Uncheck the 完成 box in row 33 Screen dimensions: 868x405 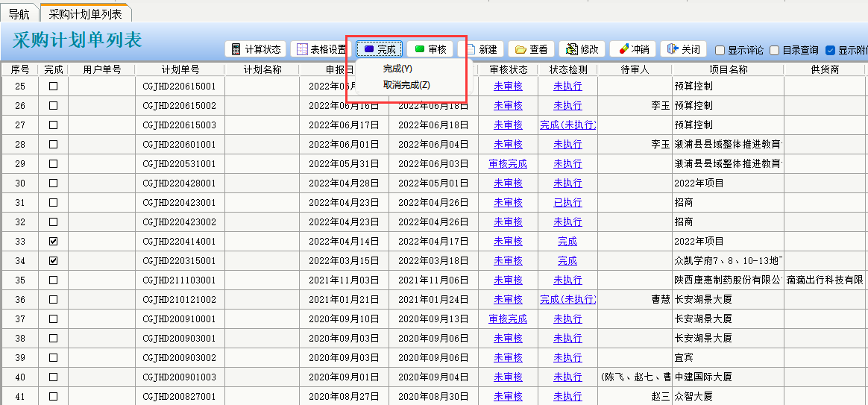(x=53, y=242)
